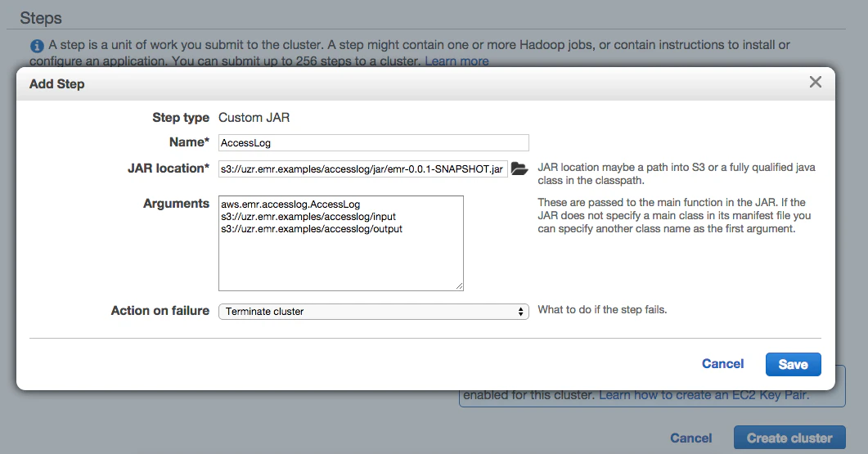Open the S3 folder browser icon
Viewport: 868px width, 454px height.
point(519,169)
